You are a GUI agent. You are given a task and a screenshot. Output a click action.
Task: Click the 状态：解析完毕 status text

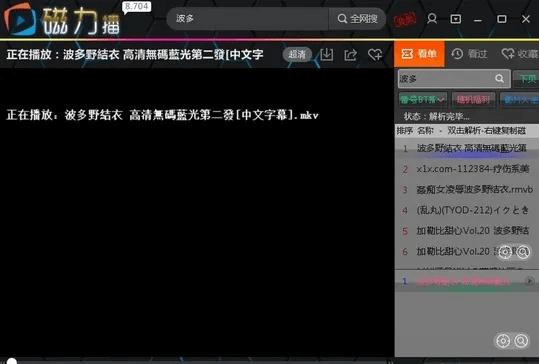tap(436, 117)
